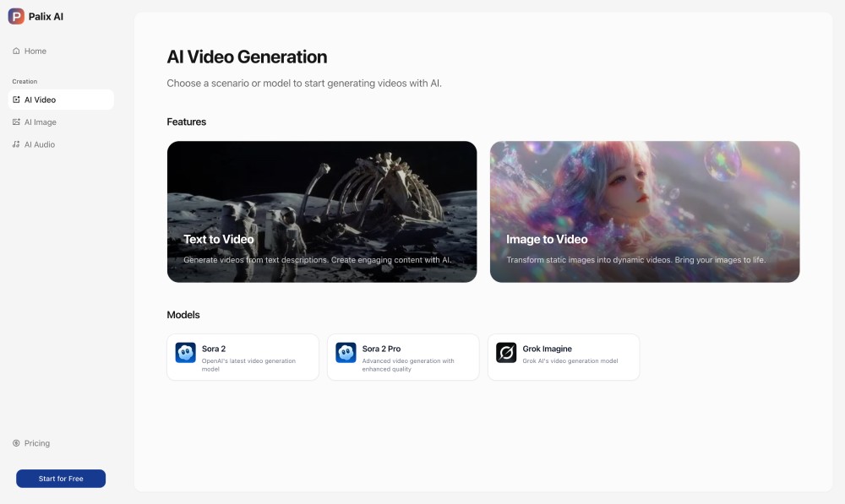Click the Start for Free button
This screenshot has height=504, width=845.
(x=60, y=478)
